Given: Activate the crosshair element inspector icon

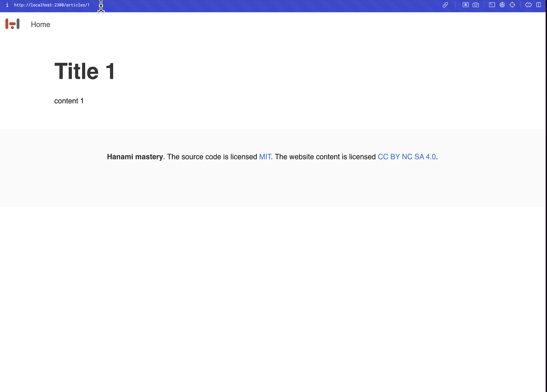Looking at the screenshot, I should click(512, 5).
